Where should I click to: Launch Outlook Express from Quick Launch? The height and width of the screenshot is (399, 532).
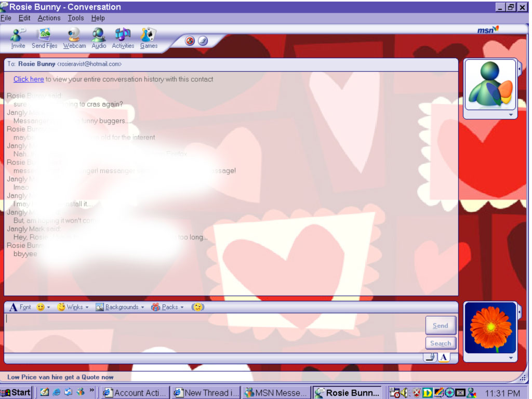click(68, 392)
